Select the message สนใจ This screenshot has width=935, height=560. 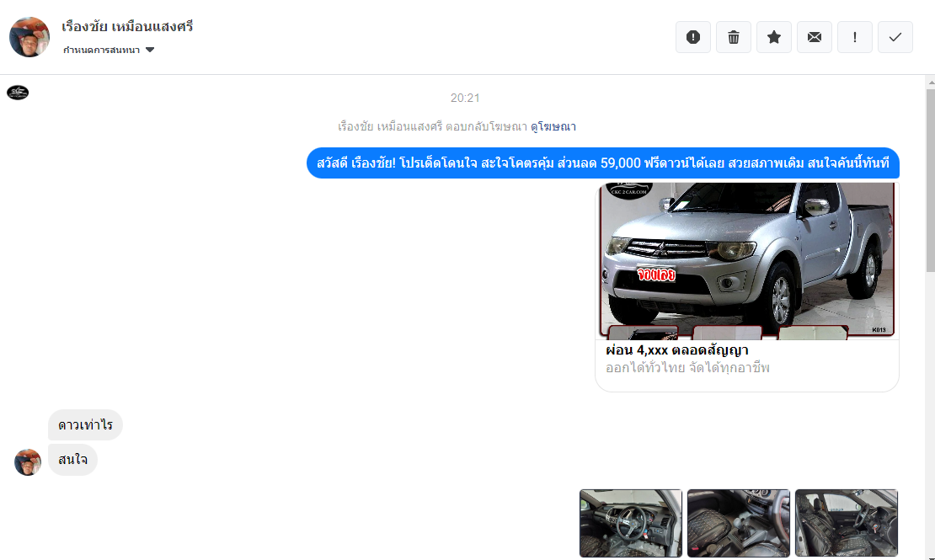(72, 460)
